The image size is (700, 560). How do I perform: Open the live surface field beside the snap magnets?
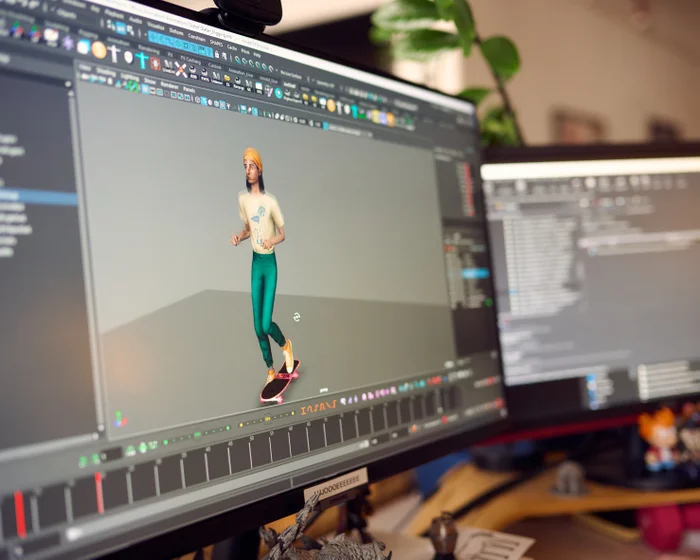click(x=291, y=75)
